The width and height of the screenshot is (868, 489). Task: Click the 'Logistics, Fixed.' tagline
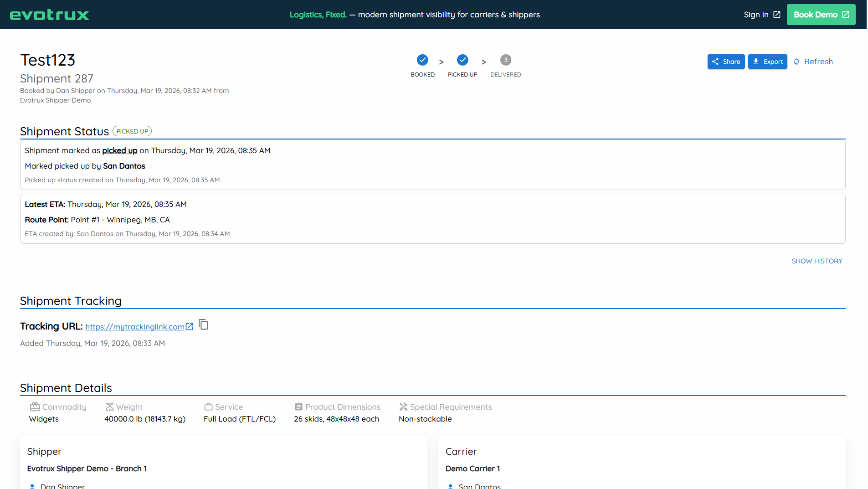tap(318, 15)
